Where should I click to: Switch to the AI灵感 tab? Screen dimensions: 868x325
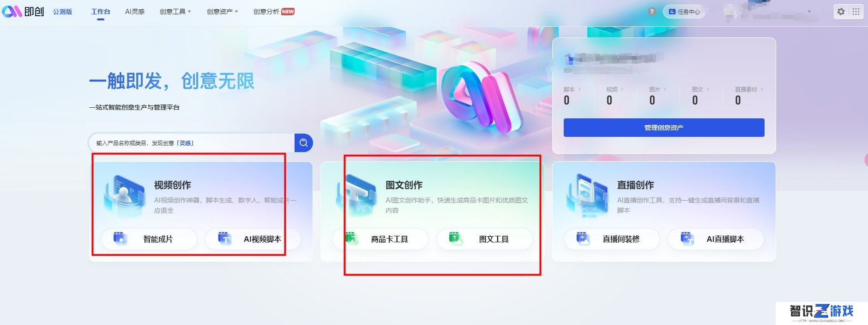point(135,12)
